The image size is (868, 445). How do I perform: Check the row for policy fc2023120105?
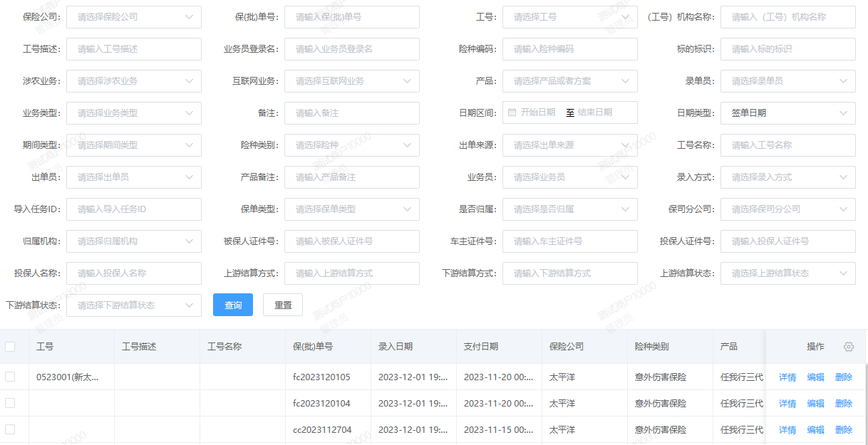[10, 377]
